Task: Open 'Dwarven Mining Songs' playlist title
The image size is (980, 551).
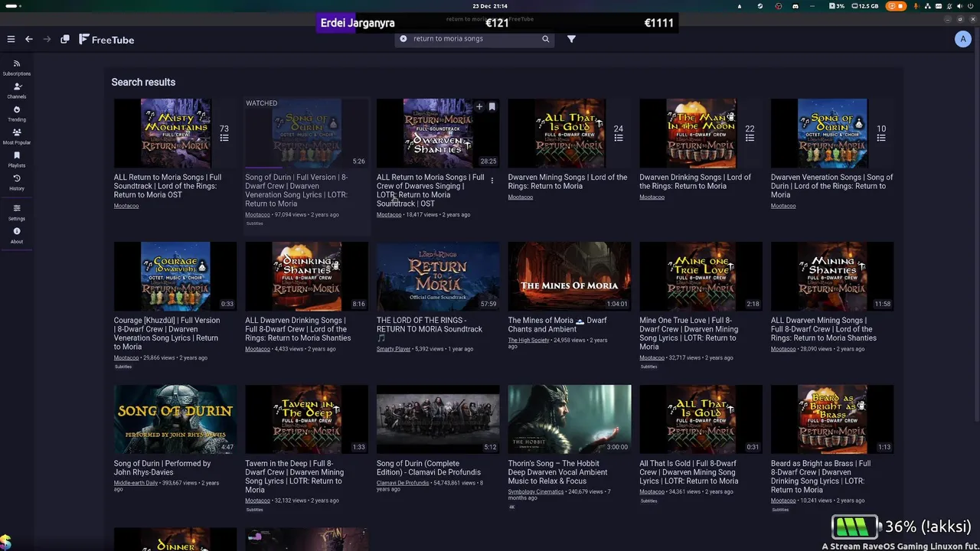Action: (567, 181)
